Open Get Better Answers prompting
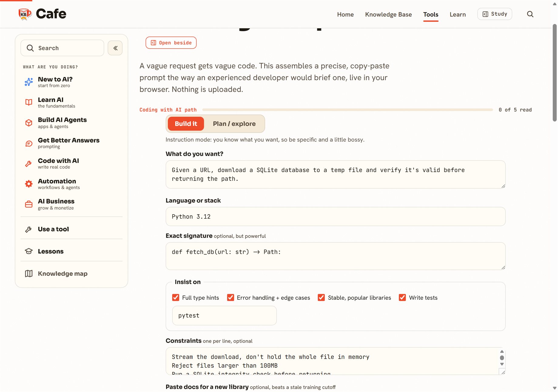Screen dimensions: 558x392 tap(72, 143)
